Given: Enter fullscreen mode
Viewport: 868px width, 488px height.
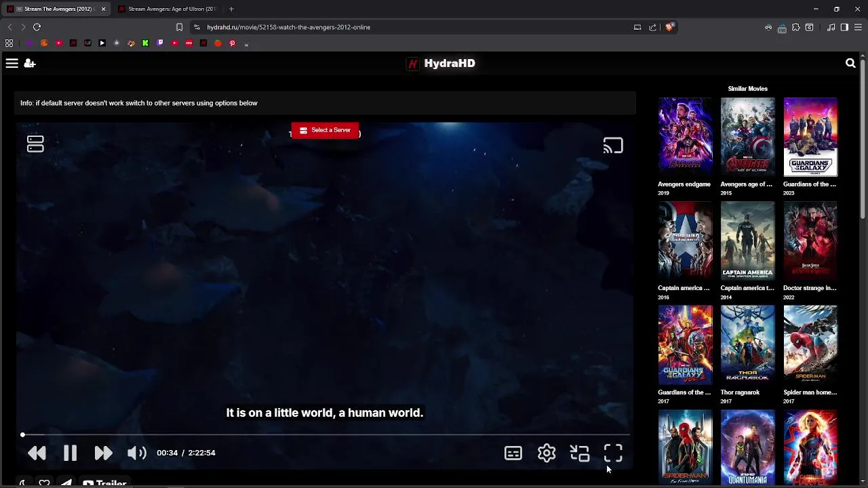Looking at the screenshot, I should click(613, 453).
